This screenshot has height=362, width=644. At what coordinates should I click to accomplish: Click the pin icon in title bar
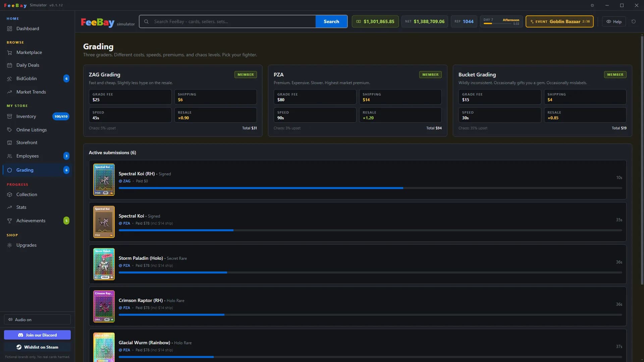click(x=592, y=5)
